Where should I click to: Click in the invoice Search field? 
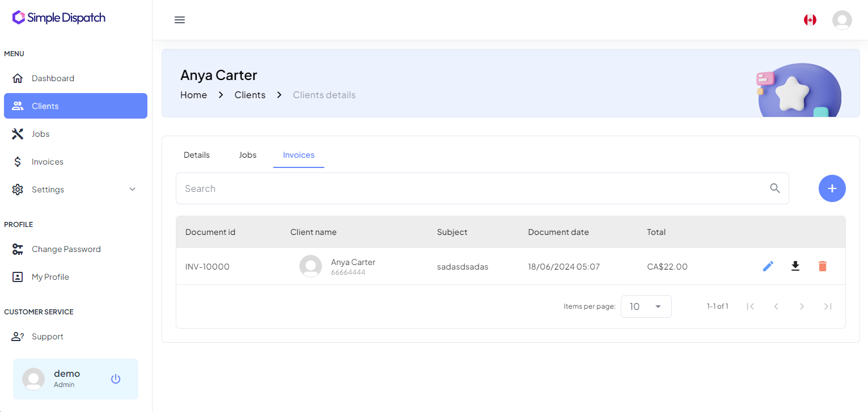[471, 188]
